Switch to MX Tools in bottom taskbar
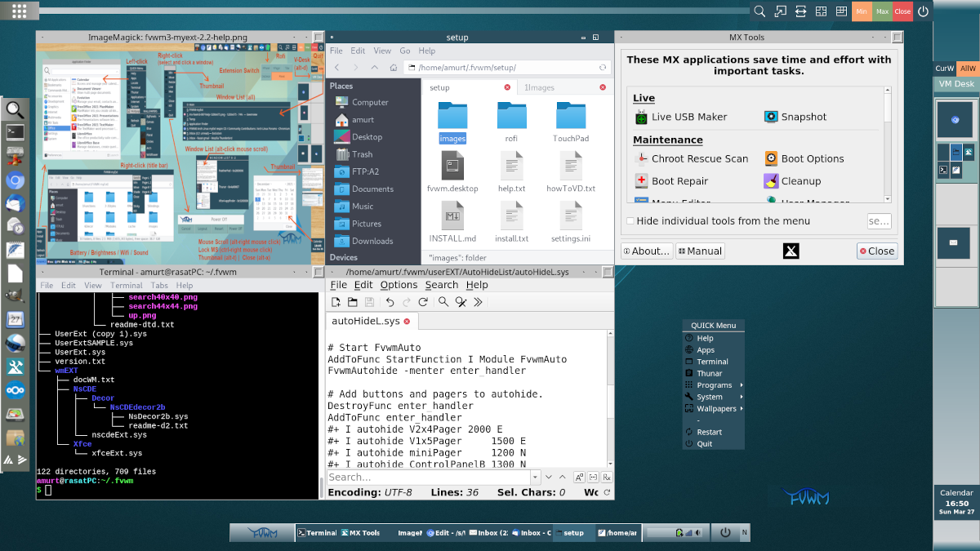The width and height of the screenshot is (980, 551). point(362,533)
